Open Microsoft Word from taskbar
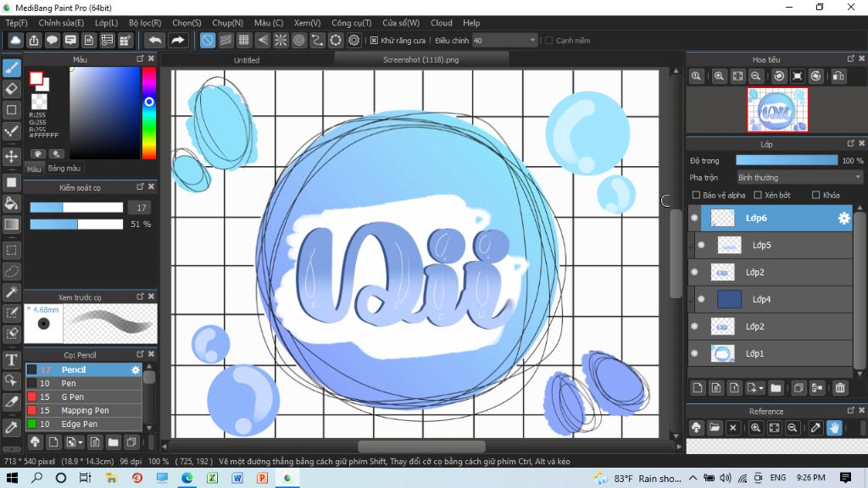The height and width of the screenshot is (488, 868). 237,478
